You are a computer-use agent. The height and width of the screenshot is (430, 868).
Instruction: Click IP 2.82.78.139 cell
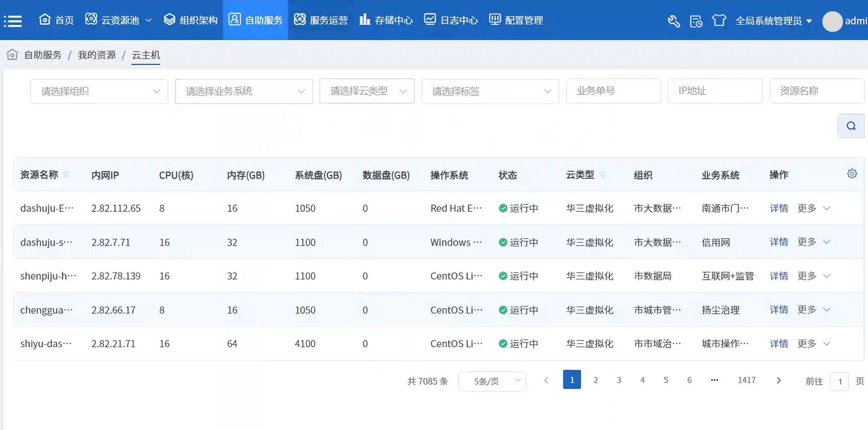click(116, 276)
